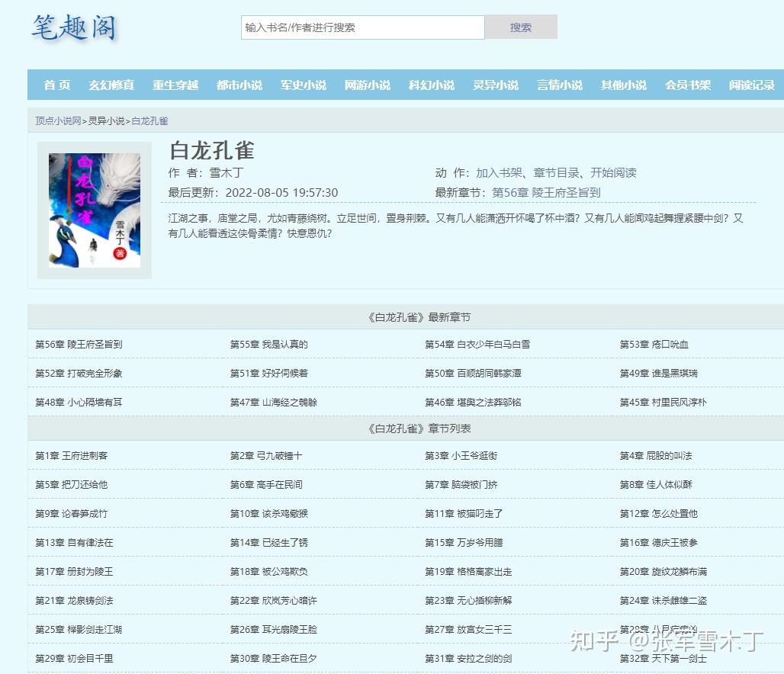Viewport: 784px width, 674px height.
Task: Open 第13章 自有律法在
Action: pyautogui.click(x=74, y=543)
